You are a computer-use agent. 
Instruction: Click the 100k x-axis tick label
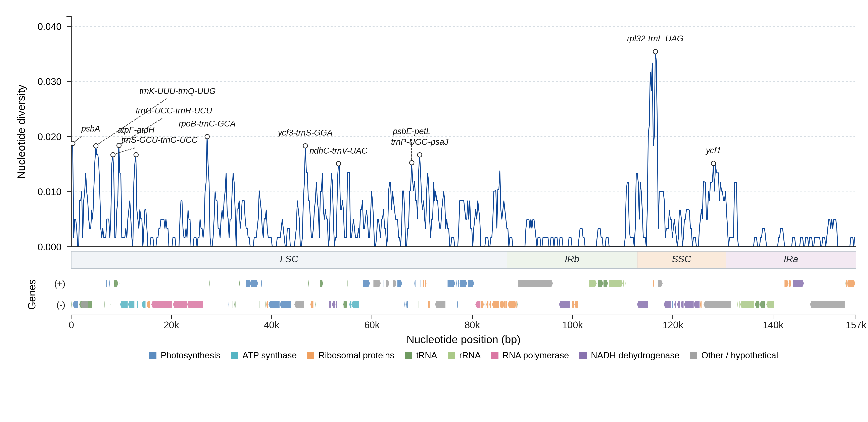pos(573,325)
